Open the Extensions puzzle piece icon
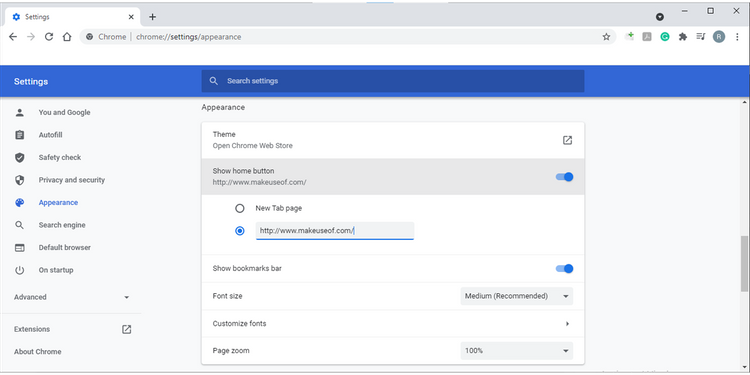The width and height of the screenshot is (750, 375). point(683,37)
